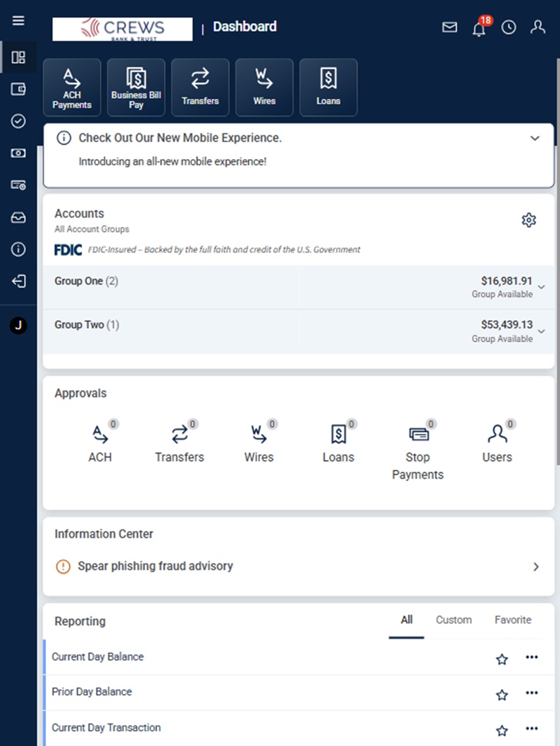This screenshot has width=560, height=746.
Task: Click the announcement info circle icon
Action: [64, 138]
